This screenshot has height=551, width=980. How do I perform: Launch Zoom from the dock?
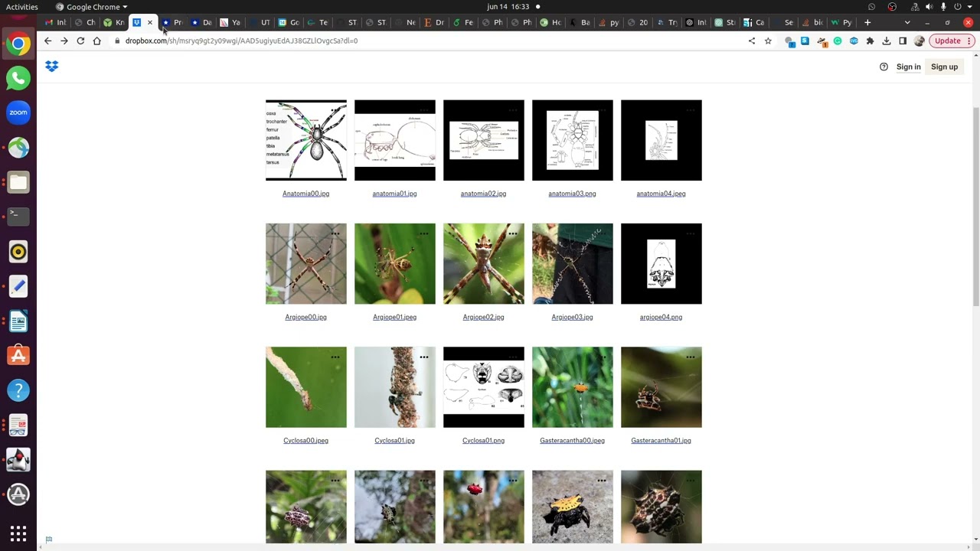click(18, 112)
